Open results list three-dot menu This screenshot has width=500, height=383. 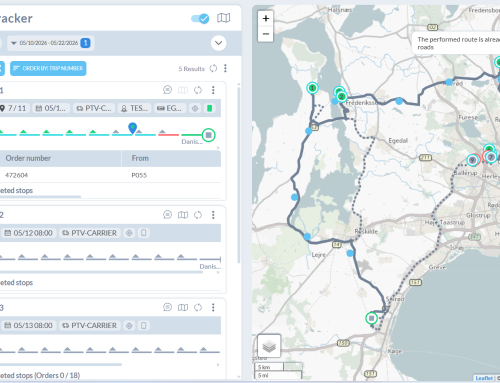(225, 68)
